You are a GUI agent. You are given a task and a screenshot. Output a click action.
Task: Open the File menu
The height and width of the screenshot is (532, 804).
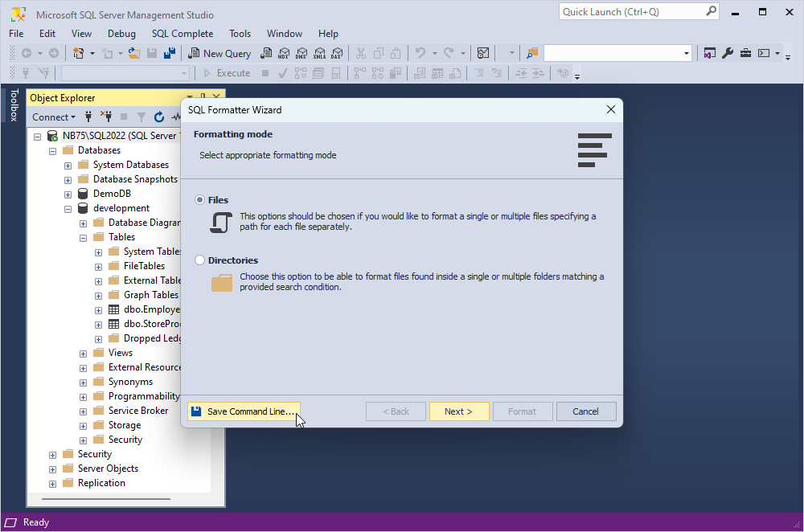tap(16, 33)
